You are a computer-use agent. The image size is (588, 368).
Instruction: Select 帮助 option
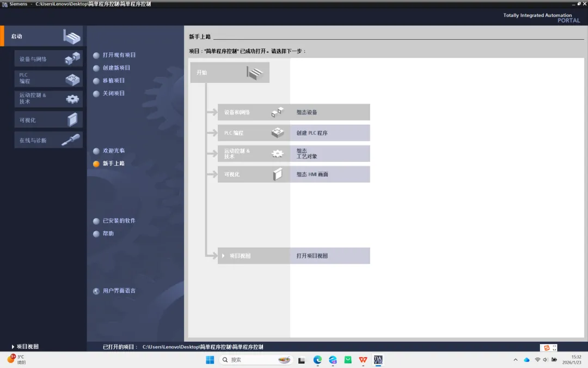(x=103, y=233)
